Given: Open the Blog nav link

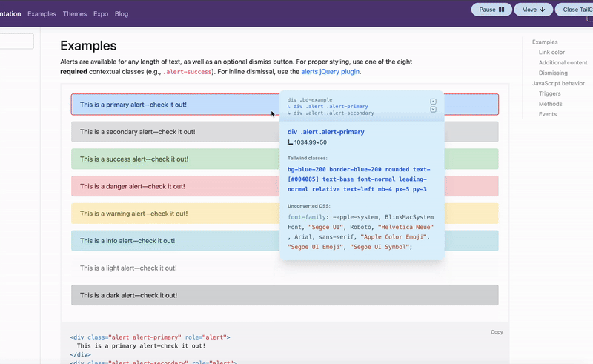Looking at the screenshot, I should 122,14.
